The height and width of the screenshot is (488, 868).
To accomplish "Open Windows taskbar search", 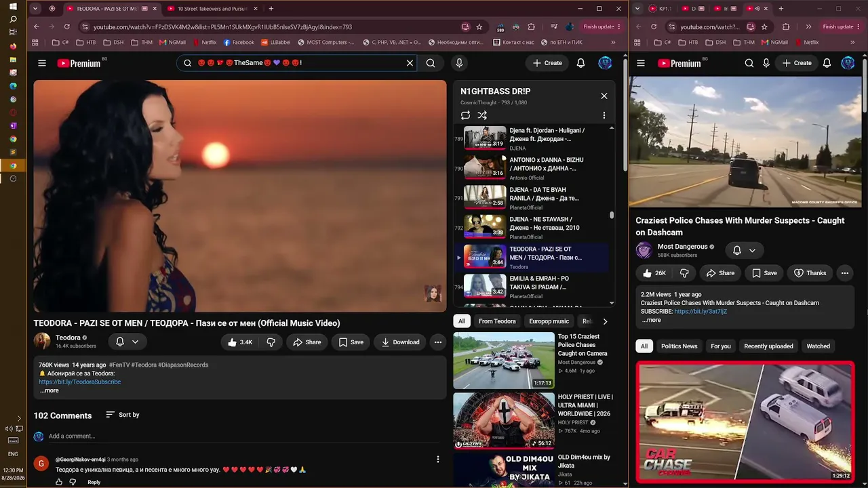I will pyautogui.click(x=13, y=20).
